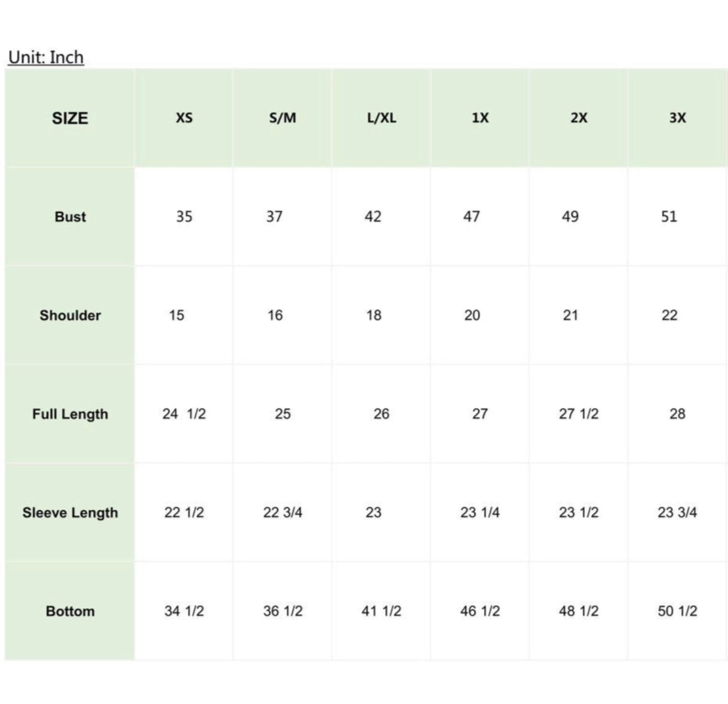Select the Sleeve Length row label
This screenshot has height=704, width=728.
[x=70, y=513]
